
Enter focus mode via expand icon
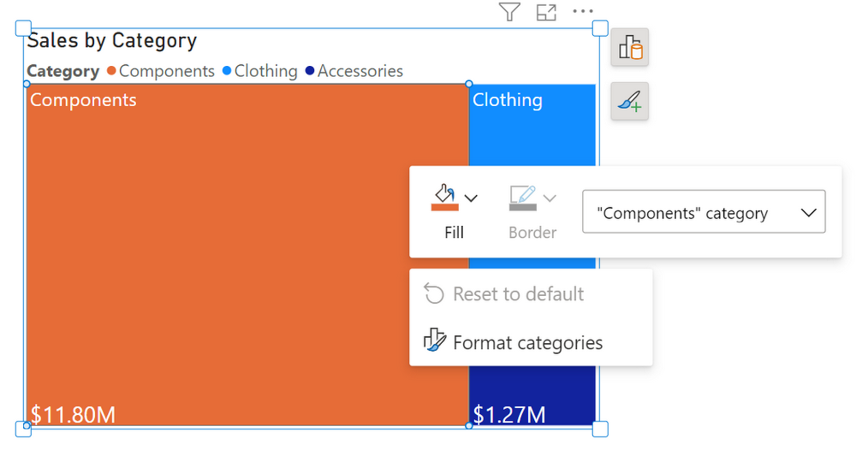pyautogui.click(x=546, y=12)
